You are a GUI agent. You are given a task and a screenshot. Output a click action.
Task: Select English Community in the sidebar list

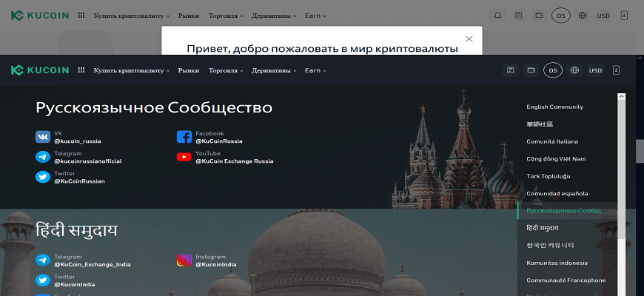click(x=554, y=107)
